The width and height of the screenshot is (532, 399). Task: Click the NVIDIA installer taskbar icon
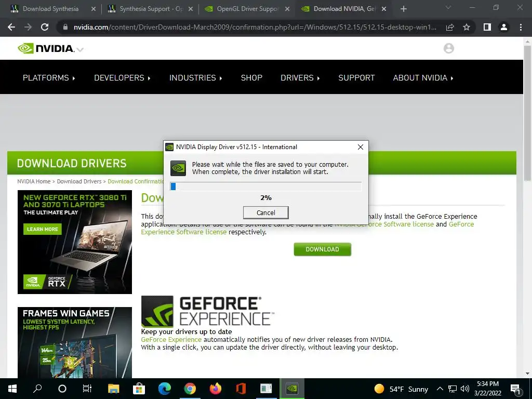click(x=292, y=389)
